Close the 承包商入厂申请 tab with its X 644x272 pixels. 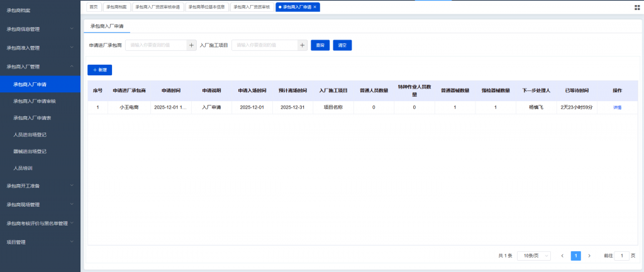pyautogui.click(x=315, y=7)
